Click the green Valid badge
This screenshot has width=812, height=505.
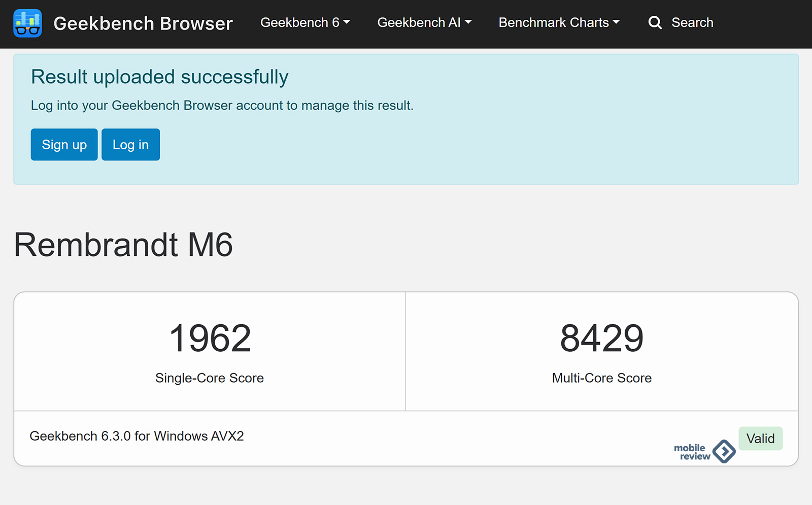(x=760, y=439)
